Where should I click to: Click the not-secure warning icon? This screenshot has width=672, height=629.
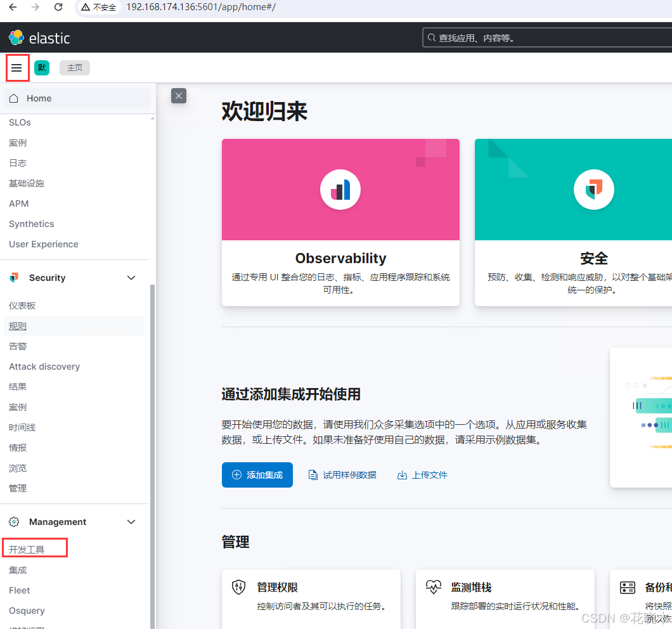click(x=86, y=7)
